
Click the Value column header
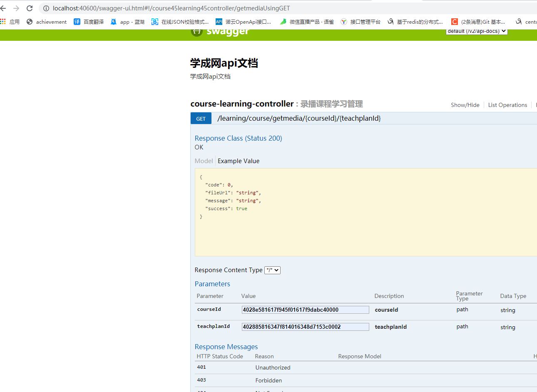coord(249,296)
